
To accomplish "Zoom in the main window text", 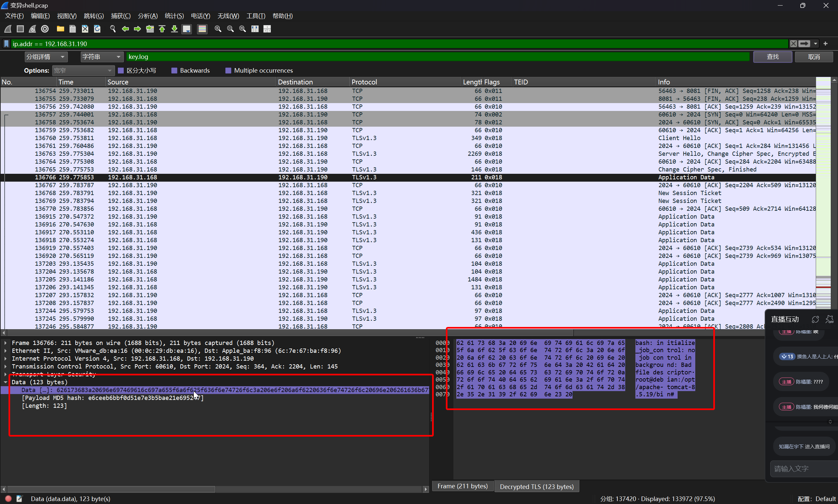I will point(218,29).
